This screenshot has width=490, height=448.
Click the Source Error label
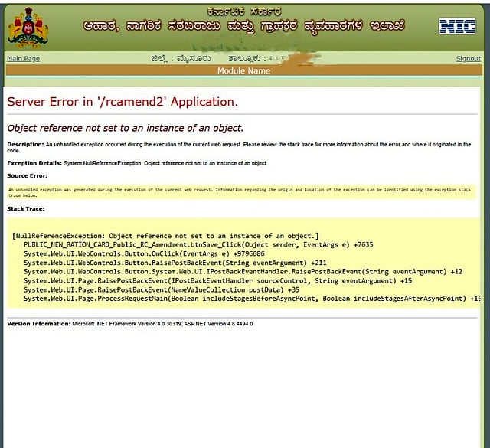(28, 175)
